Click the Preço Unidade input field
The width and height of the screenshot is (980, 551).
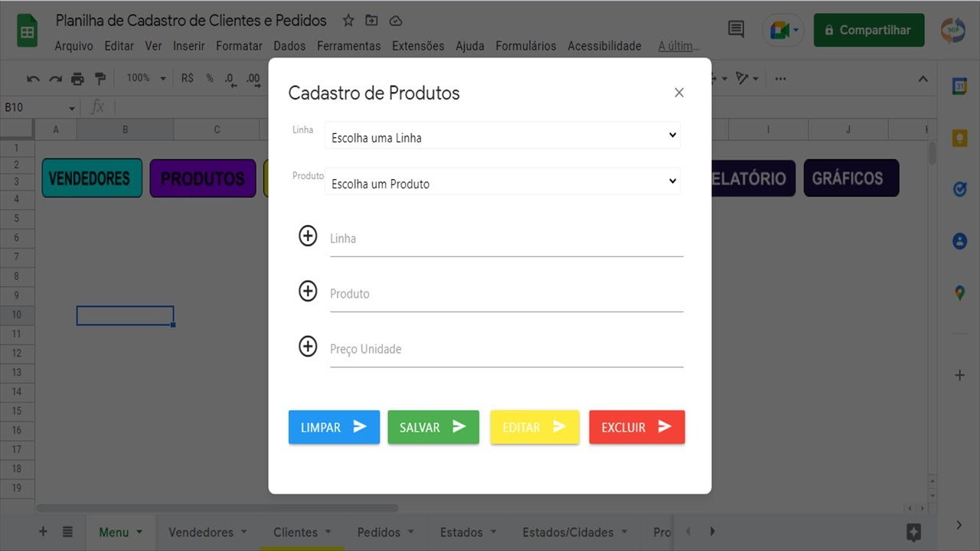(506, 349)
